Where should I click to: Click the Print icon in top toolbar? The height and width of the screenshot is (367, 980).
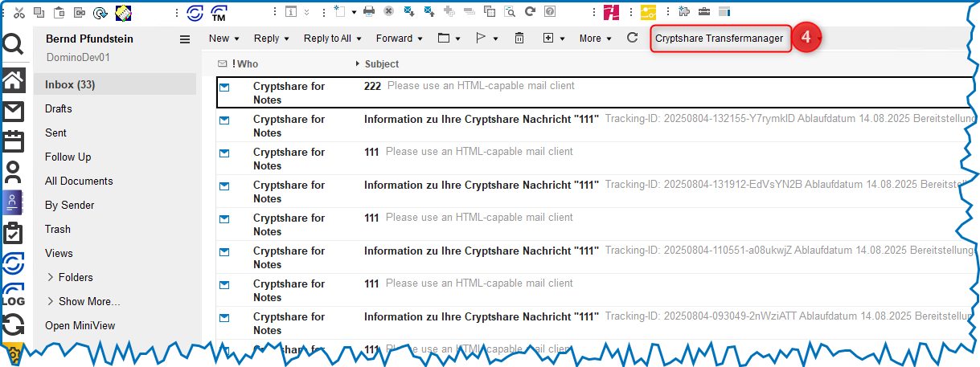(369, 11)
